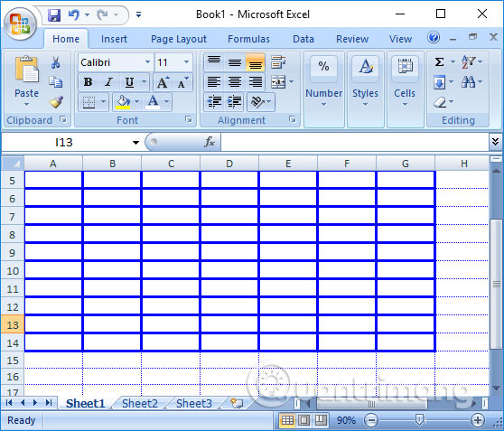Click Merge & Center icon

278,82
